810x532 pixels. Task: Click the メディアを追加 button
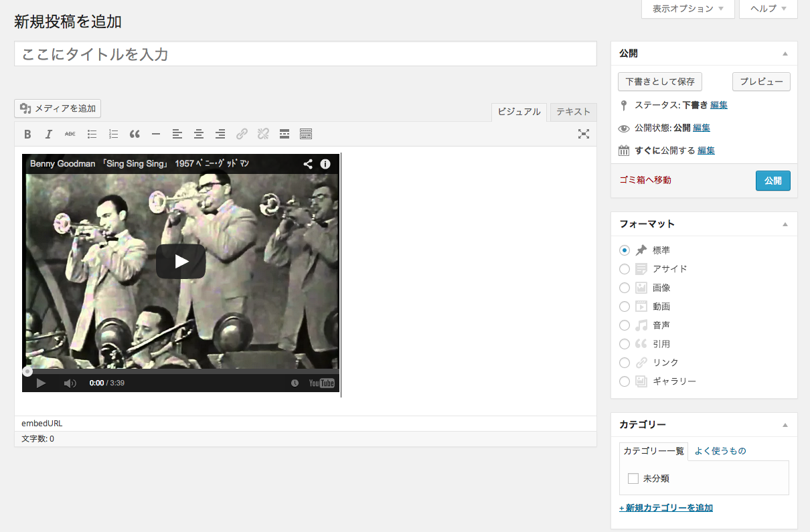[58, 108]
